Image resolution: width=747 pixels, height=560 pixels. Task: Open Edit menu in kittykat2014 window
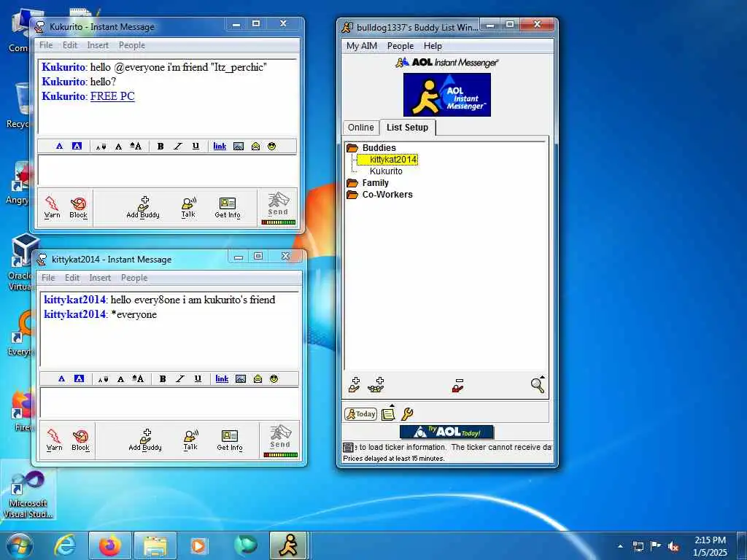(72, 278)
